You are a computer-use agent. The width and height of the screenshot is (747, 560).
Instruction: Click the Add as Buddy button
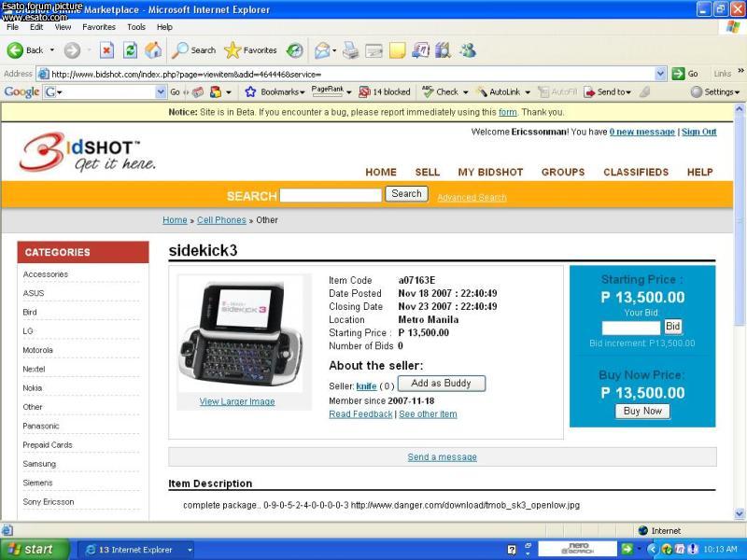[441, 384]
